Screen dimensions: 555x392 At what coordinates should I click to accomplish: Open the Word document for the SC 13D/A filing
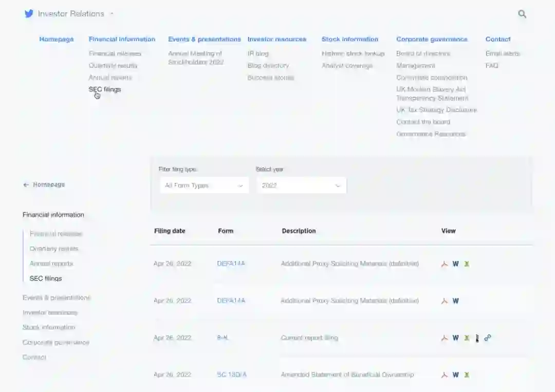[455, 375]
